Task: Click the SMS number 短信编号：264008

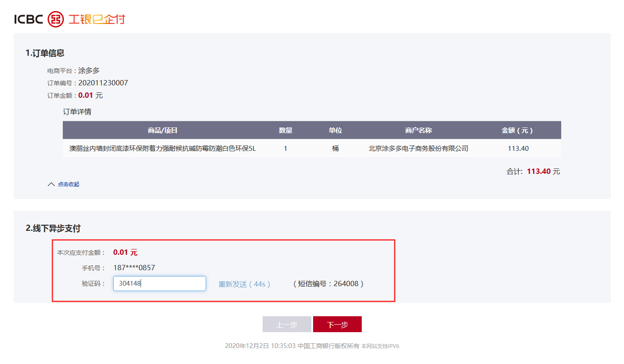Action: 329,284
